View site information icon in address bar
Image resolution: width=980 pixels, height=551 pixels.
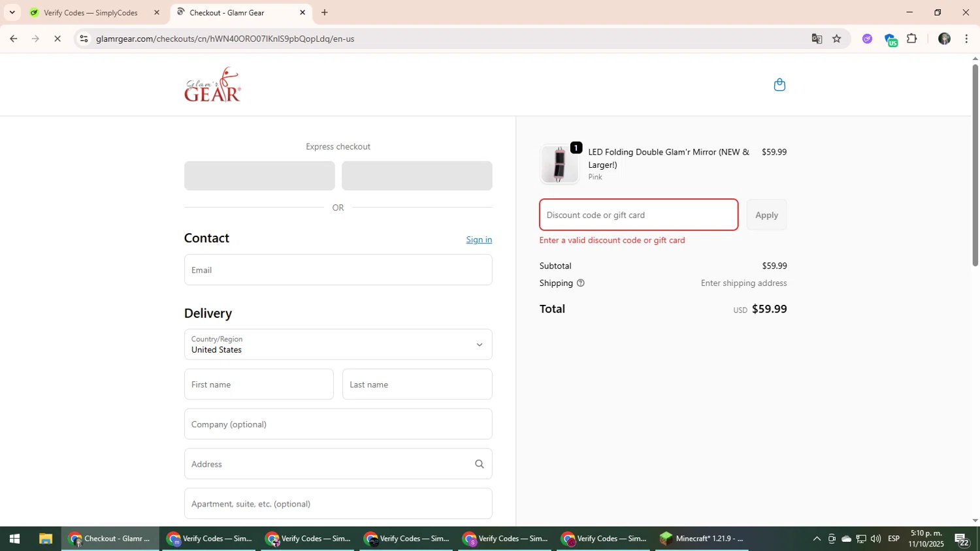tap(84, 39)
